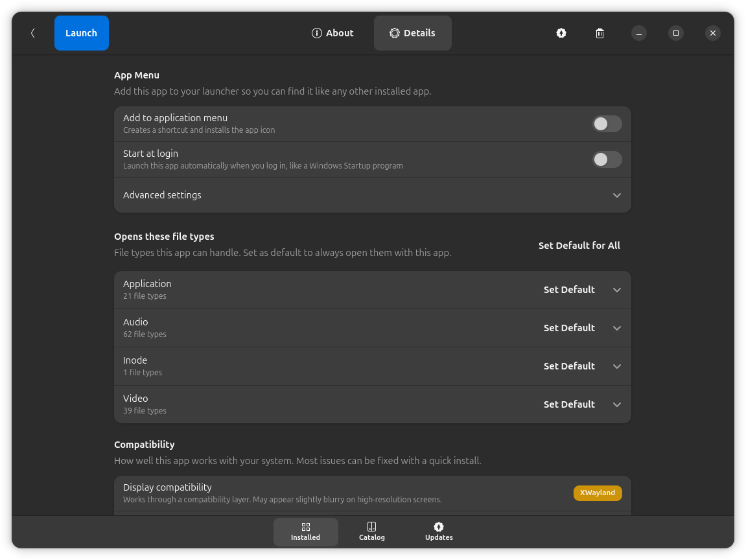Open the Installed view in bottom bar
This screenshot has width=746, height=560.
pos(305,531)
